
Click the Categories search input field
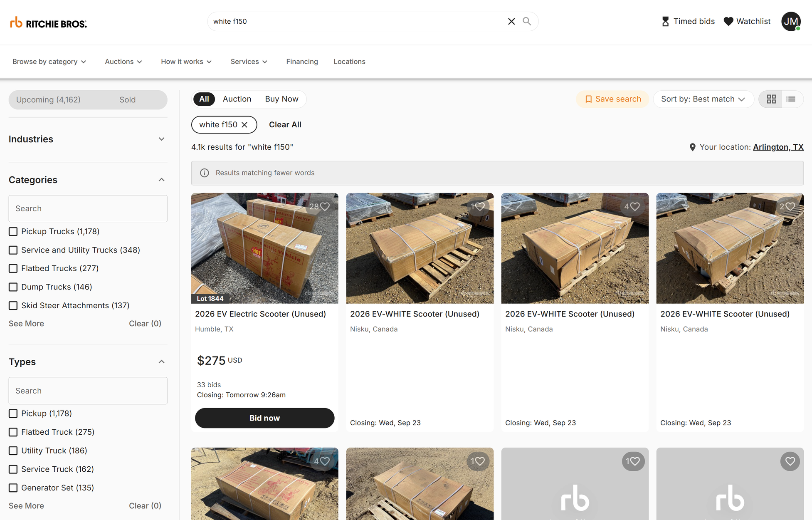point(88,208)
